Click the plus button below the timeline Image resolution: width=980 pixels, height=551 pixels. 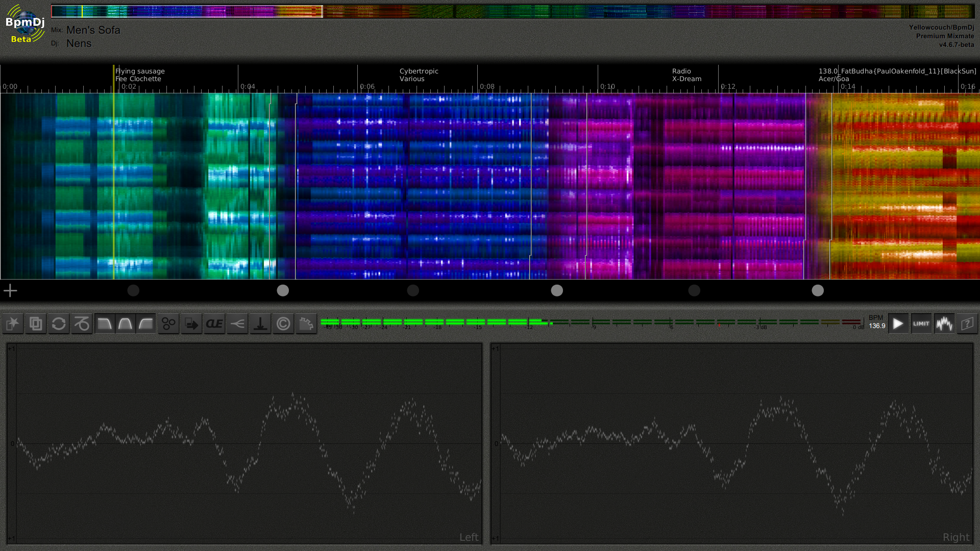[10, 291]
